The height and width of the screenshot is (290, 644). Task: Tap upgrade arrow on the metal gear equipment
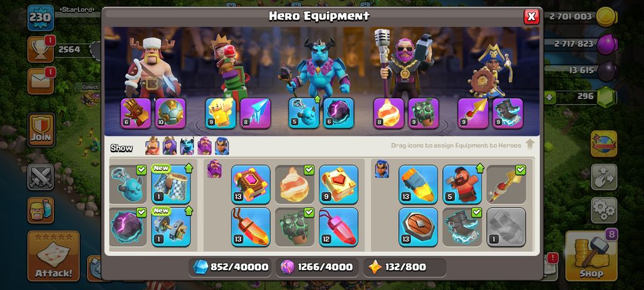tap(189, 212)
